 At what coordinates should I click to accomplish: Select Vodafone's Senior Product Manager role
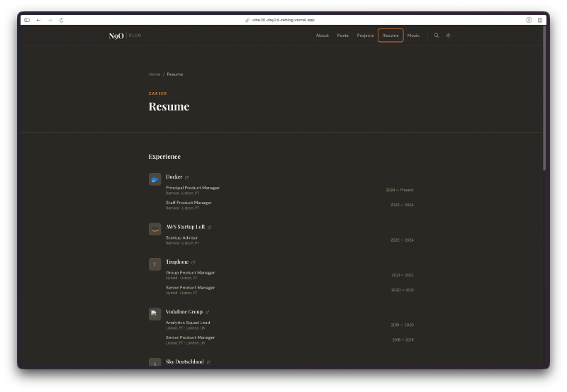(x=190, y=337)
